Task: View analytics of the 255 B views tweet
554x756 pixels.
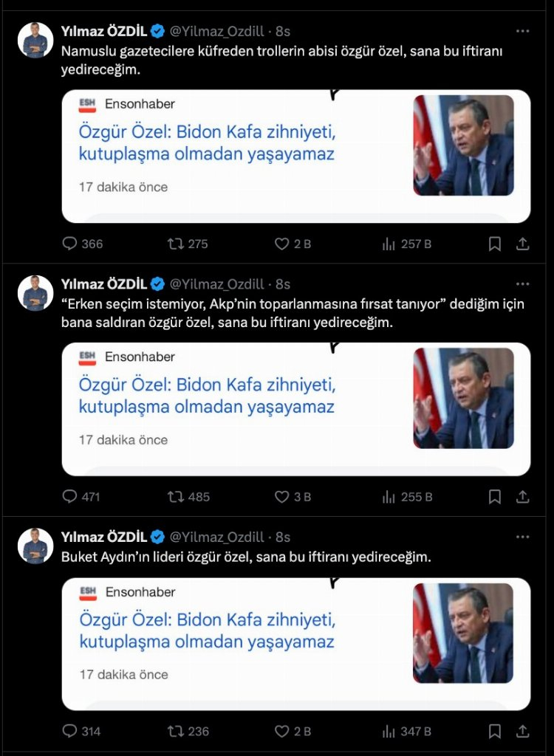Action: click(389, 497)
